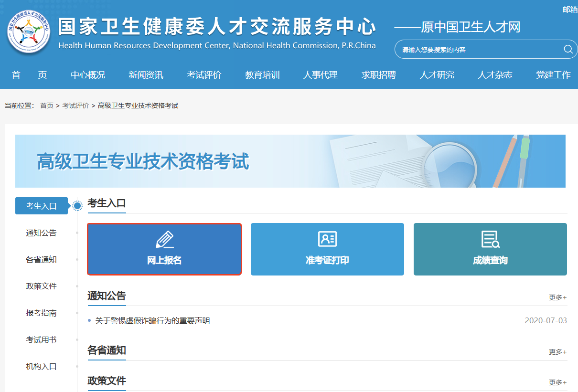Open the 关于警惕虚假诈骗行为的重要声明 notice
Image resolution: width=578 pixels, height=392 pixels.
coord(152,321)
